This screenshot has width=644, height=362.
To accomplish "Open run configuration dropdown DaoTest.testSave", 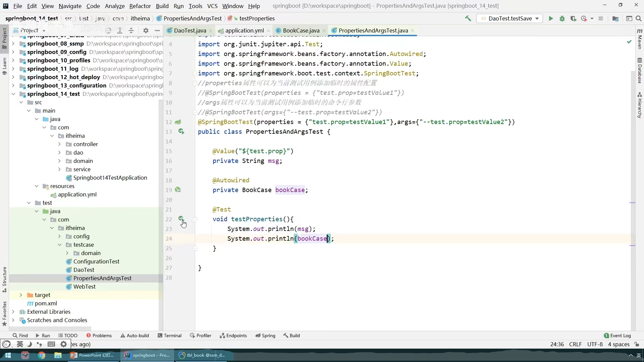I will click(509, 18).
